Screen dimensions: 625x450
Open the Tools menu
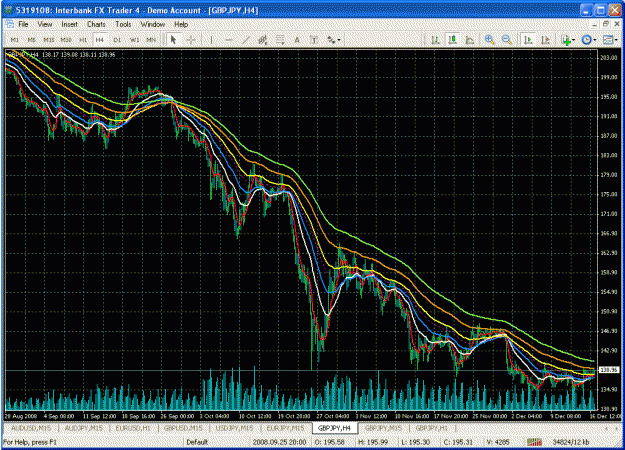pyautogui.click(x=123, y=24)
